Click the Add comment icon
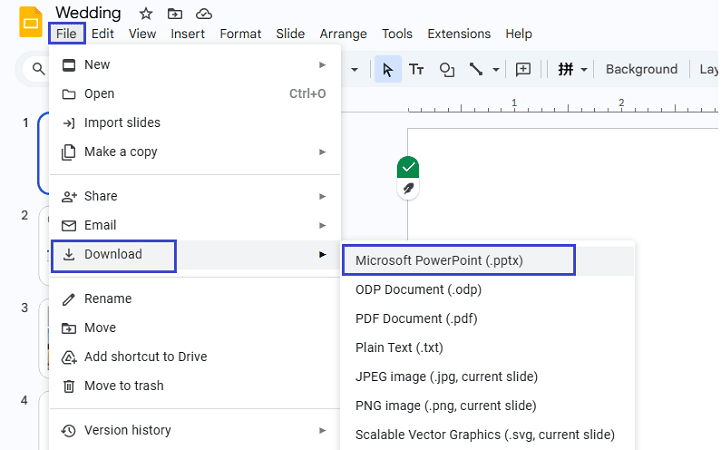Screen dimensions: 721x450 tap(523, 69)
